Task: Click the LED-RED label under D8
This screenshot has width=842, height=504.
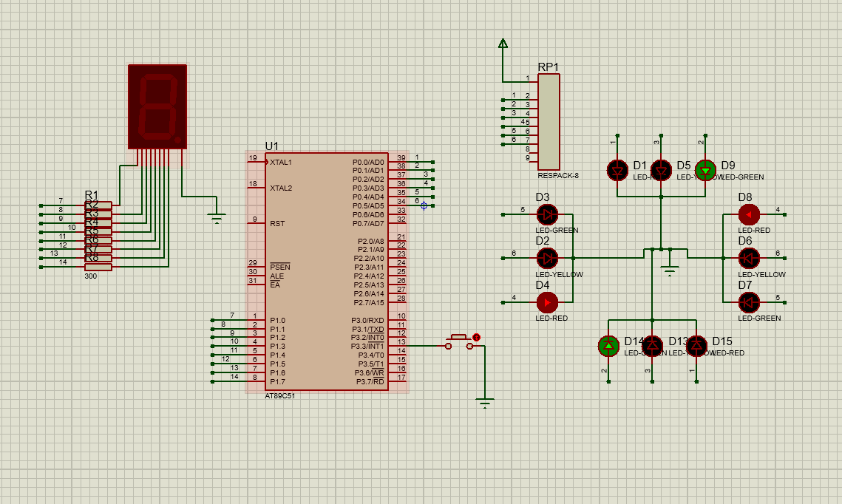Action: coord(754,231)
